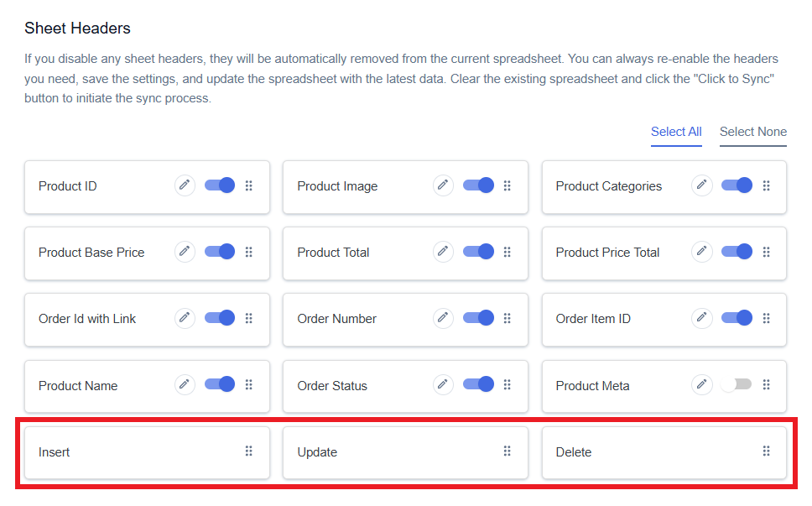Screen dimensions: 812x506
Task: Click Select None link
Action: (753, 132)
